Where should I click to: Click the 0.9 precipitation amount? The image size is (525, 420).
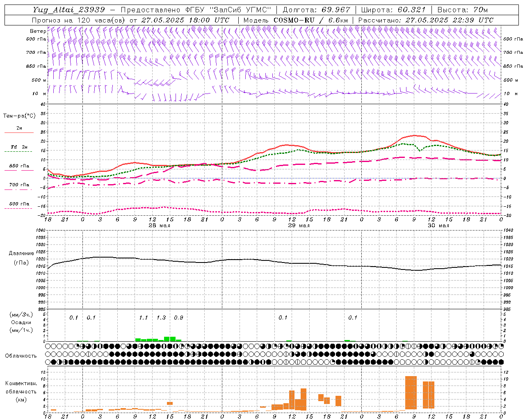coord(178,317)
